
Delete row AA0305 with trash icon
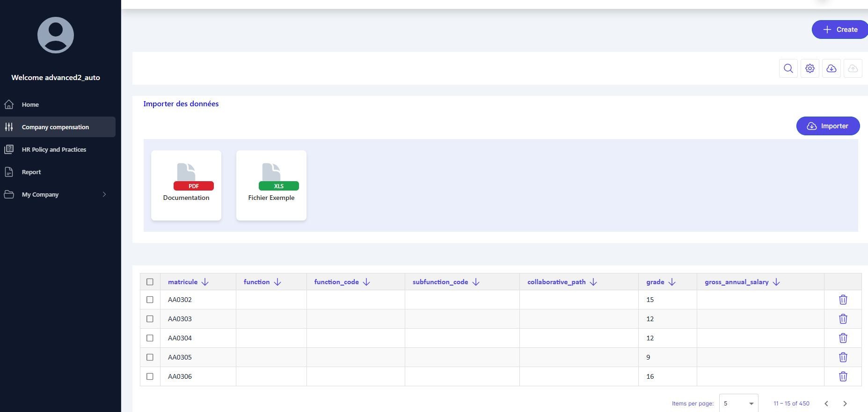click(843, 357)
